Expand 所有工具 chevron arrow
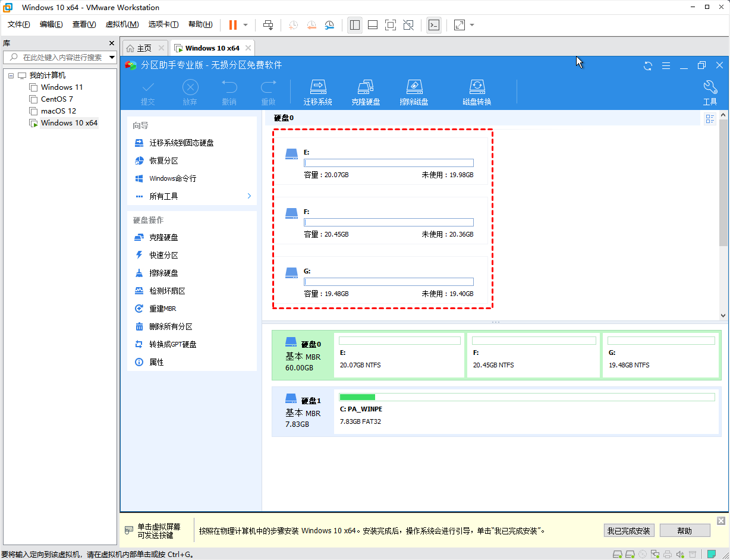Screen dimensions: 730x560 [x=249, y=196]
